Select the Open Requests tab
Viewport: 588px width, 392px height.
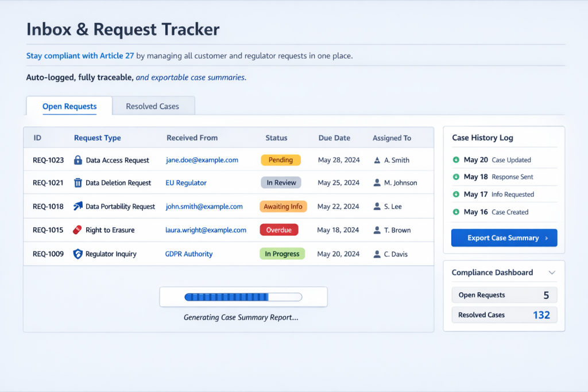(69, 106)
